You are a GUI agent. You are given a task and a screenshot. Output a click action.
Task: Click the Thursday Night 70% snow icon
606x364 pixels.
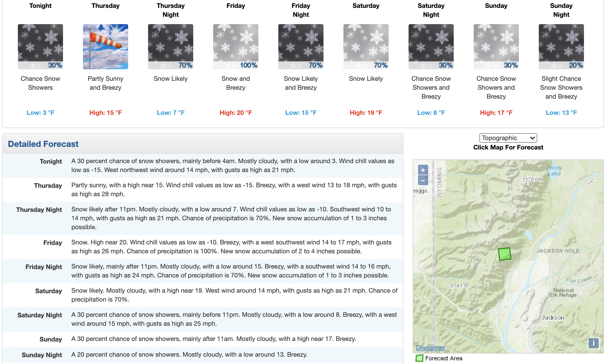pyautogui.click(x=171, y=47)
